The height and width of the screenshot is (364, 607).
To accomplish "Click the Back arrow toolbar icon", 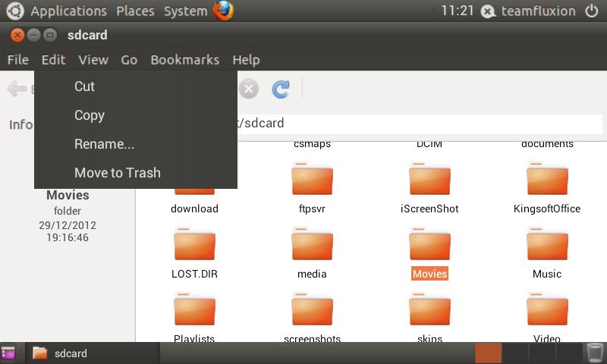I will pyautogui.click(x=17, y=89).
